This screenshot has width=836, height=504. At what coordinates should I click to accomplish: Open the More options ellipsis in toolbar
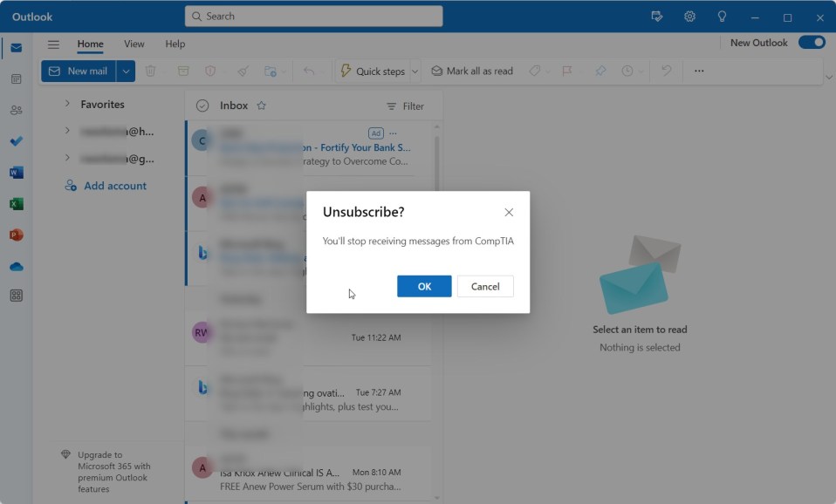699,71
